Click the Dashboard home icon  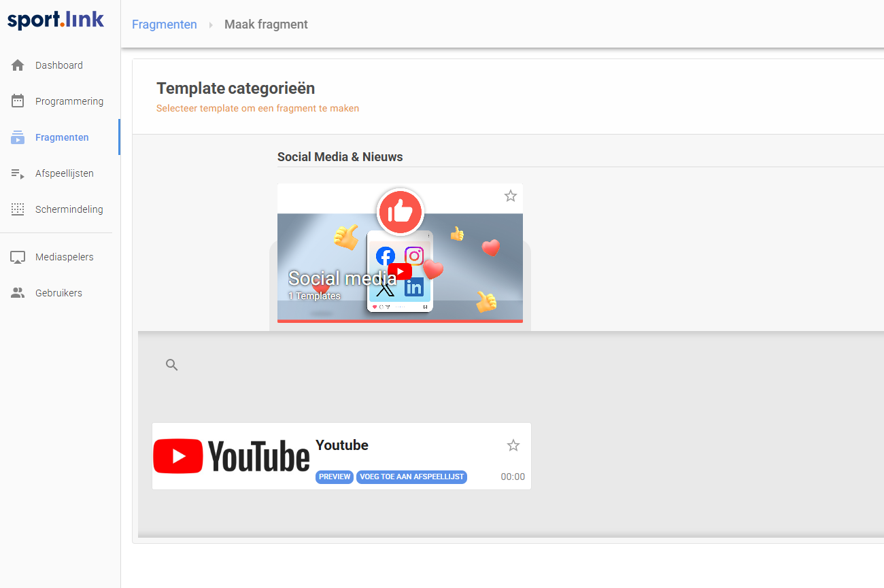[x=18, y=65]
